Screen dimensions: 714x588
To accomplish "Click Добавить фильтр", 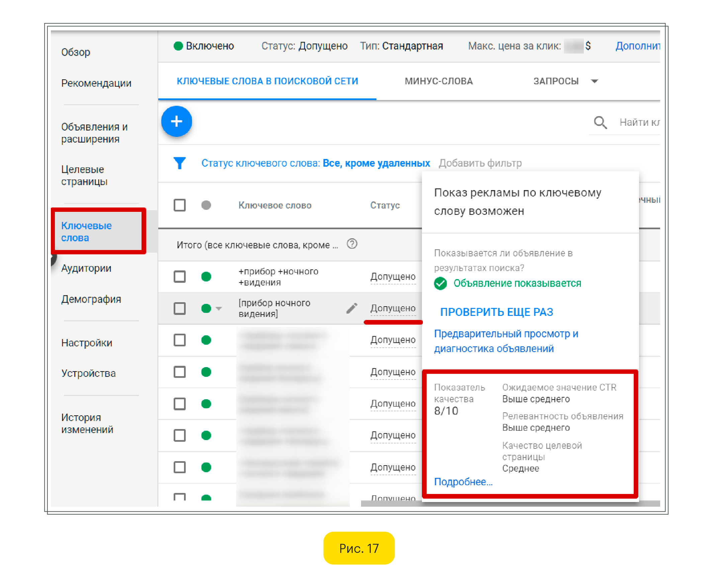I will pyautogui.click(x=480, y=163).
